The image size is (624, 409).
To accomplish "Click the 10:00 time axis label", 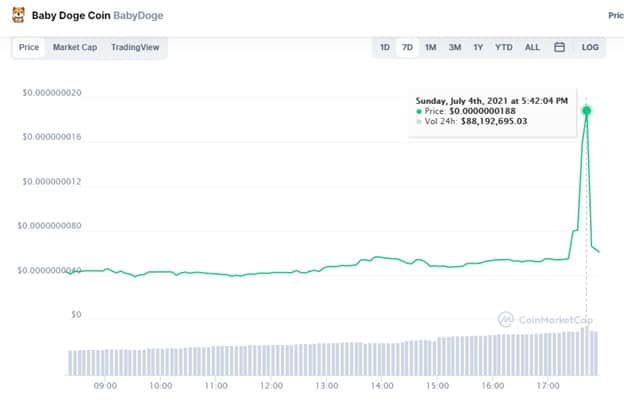I will 160,386.
